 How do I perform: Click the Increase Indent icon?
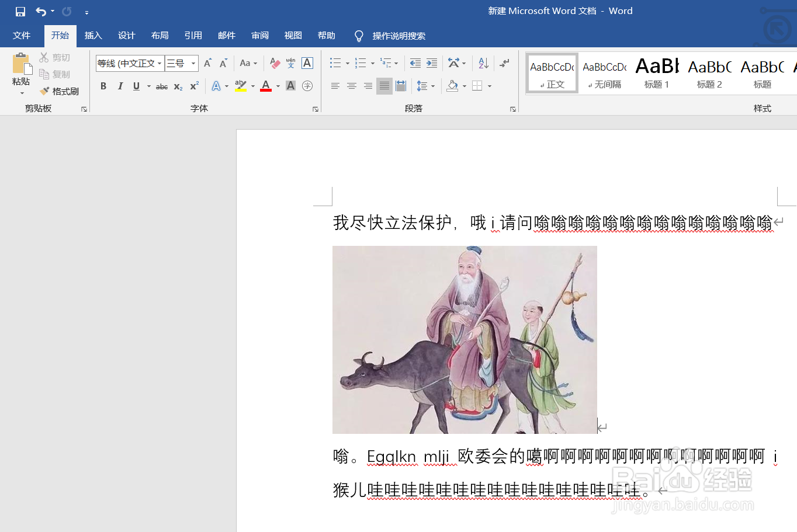click(x=432, y=63)
